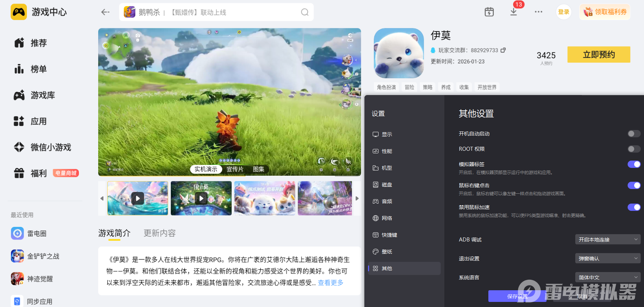
Task: Turn off the 模拟器标签 toggle
Action: (634, 164)
